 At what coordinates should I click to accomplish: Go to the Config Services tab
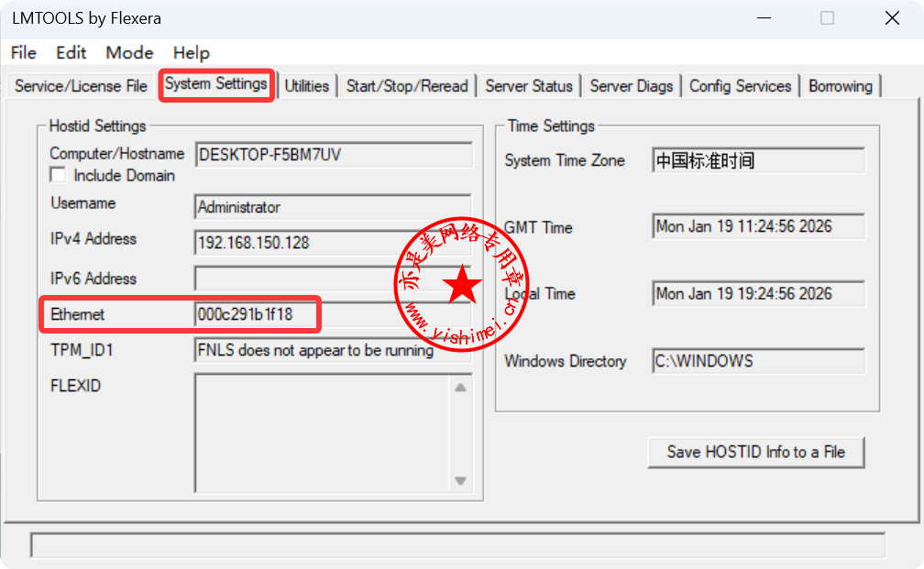click(740, 86)
